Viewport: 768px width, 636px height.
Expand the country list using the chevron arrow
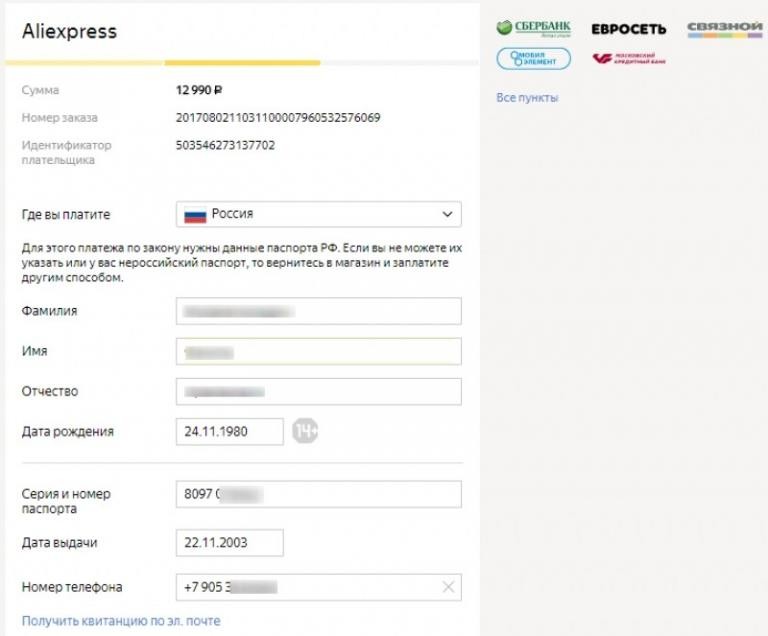click(447, 214)
